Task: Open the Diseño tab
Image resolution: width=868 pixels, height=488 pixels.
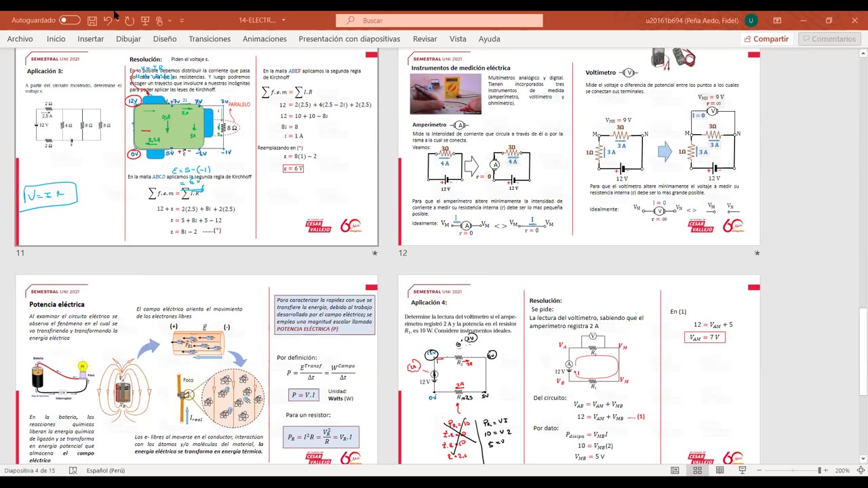Action: pos(165,39)
